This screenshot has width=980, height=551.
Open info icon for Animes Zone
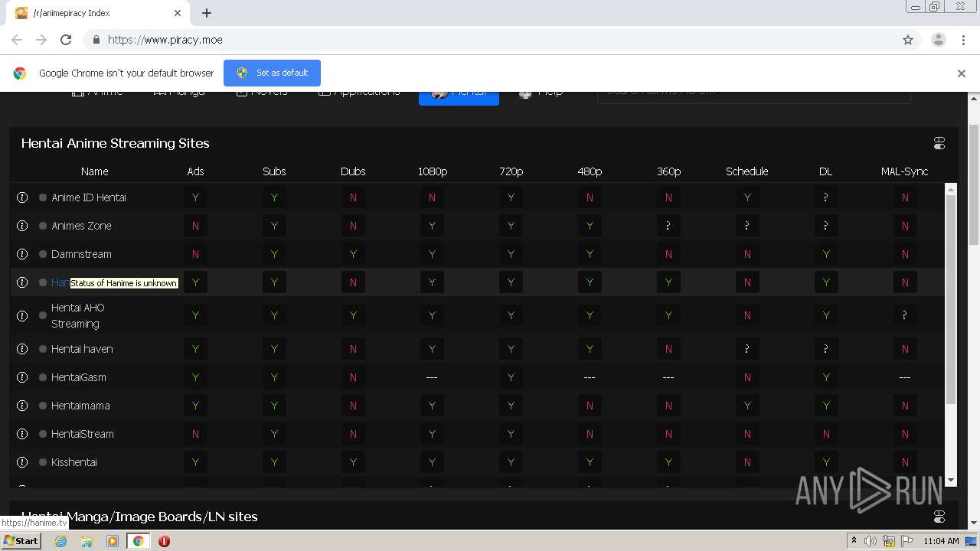point(22,226)
